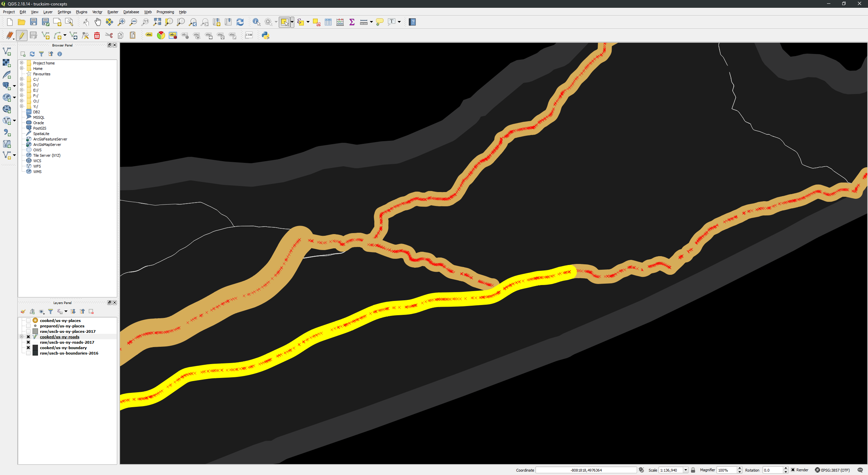The width and height of the screenshot is (868, 475).
Task: Open the Python console icon
Action: [x=265, y=35]
